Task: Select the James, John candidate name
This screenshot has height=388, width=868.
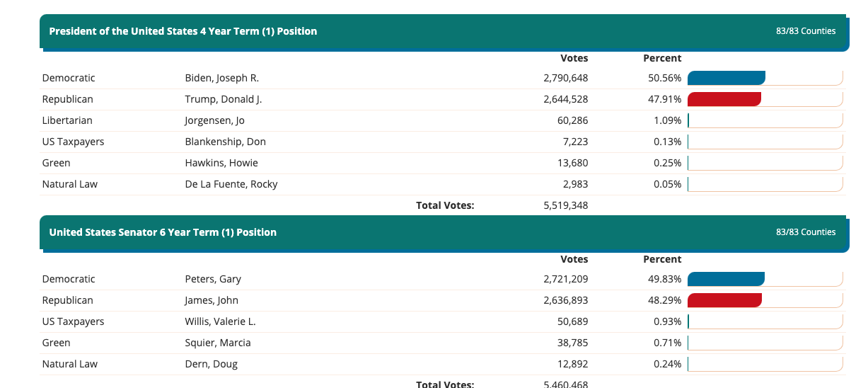Action: coord(212,300)
